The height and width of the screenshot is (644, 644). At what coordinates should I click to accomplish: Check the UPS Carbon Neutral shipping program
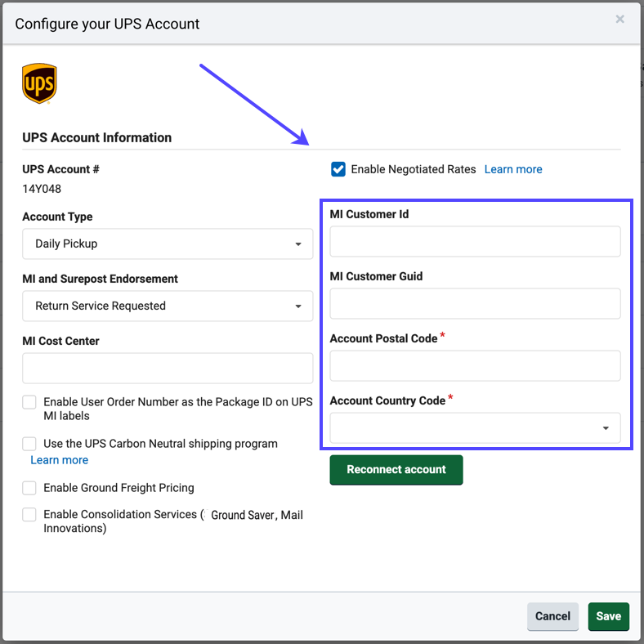coord(29,444)
